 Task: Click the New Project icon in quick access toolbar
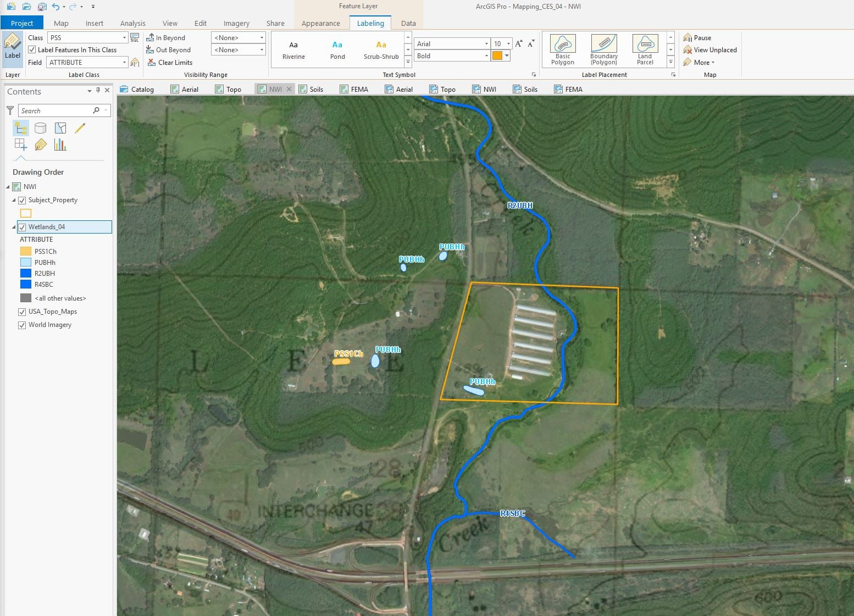click(11, 7)
